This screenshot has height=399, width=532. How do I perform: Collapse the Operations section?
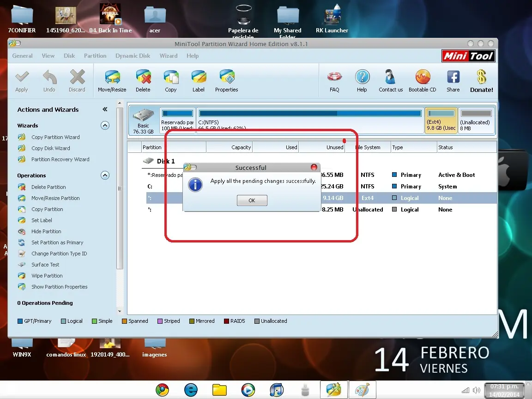tap(105, 175)
